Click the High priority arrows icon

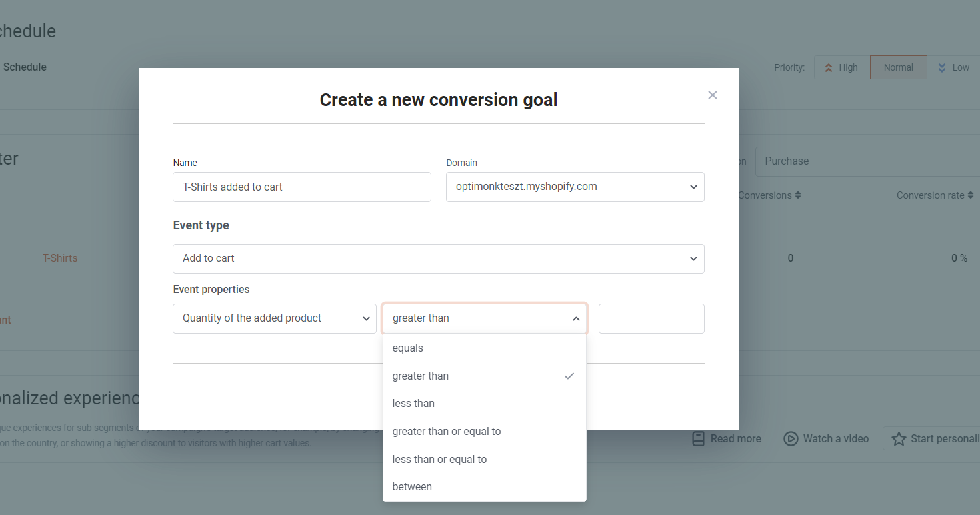pyautogui.click(x=829, y=67)
